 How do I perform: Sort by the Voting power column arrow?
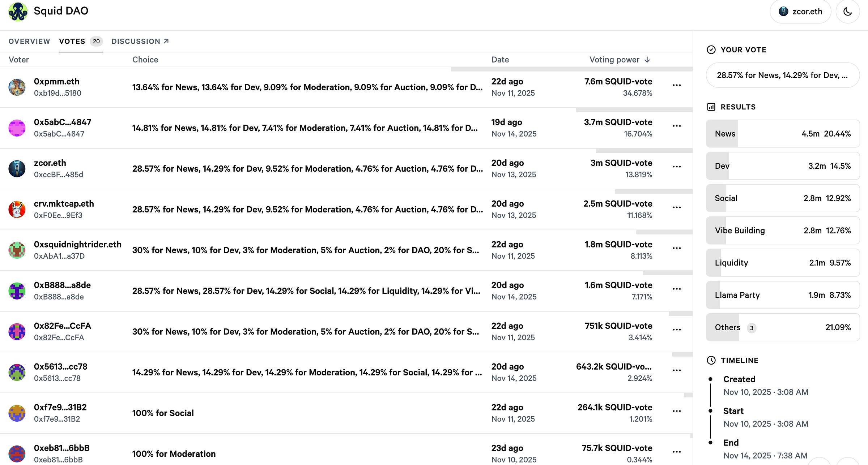click(647, 60)
